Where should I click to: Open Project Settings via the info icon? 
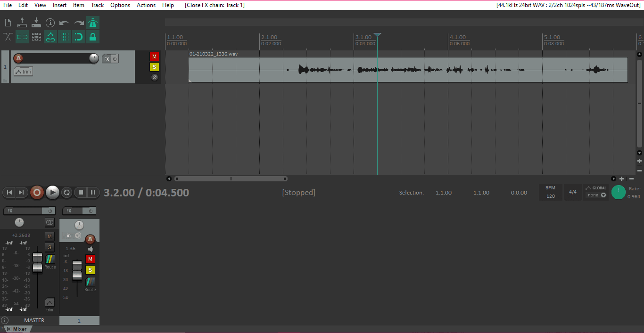tap(50, 23)
